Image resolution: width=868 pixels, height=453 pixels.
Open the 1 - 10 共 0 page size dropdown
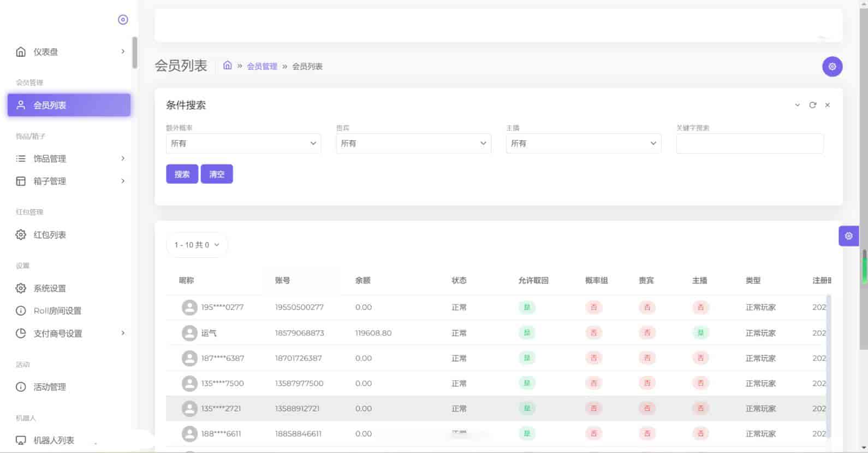(197, 245)
